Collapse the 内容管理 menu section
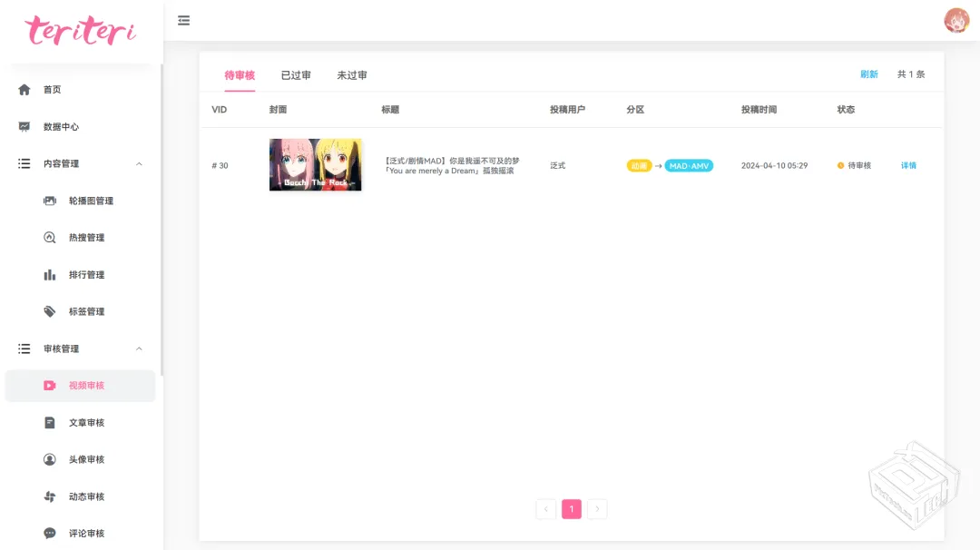980x550 pixels. click(x=139, y=163)
